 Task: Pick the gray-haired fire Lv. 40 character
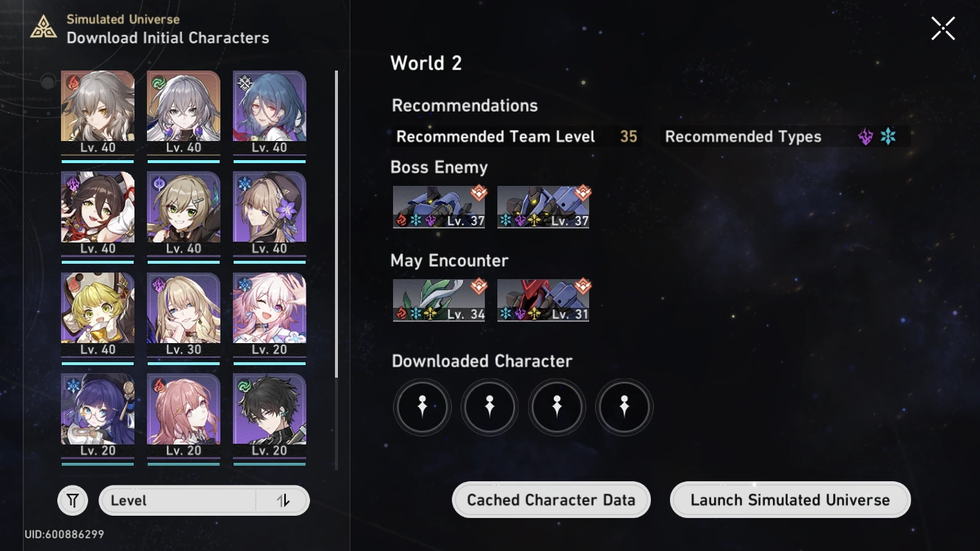pyautogui.click(x=98, y=112)
